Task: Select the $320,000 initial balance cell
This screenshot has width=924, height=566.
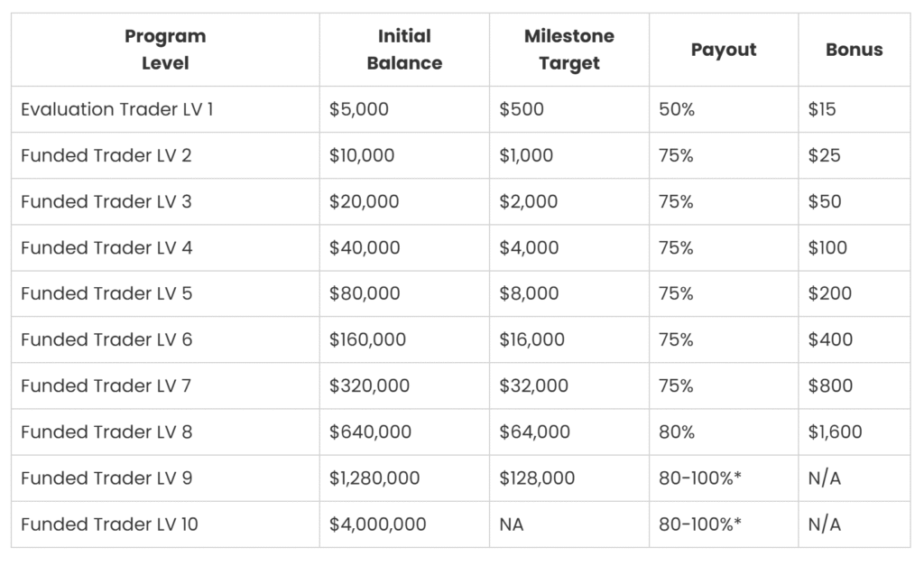Action: coord(404,385)
